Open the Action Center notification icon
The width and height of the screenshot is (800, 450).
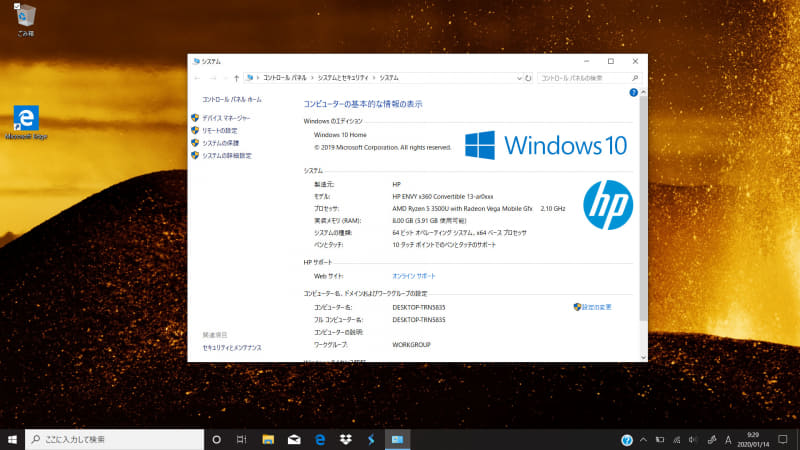pos(783,440)
